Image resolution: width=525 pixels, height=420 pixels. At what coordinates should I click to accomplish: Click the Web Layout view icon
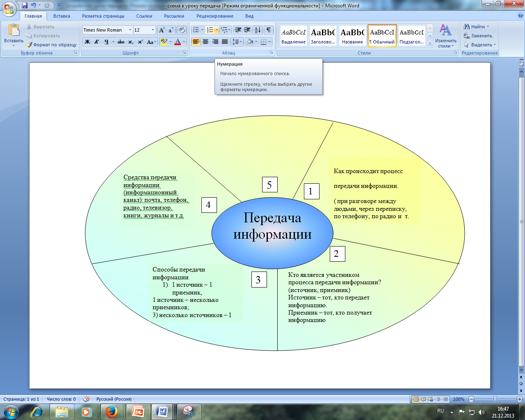pos(431,399)
